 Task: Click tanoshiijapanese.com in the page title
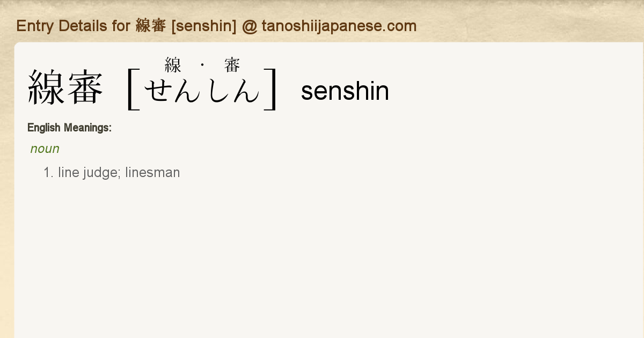[339, 26]
